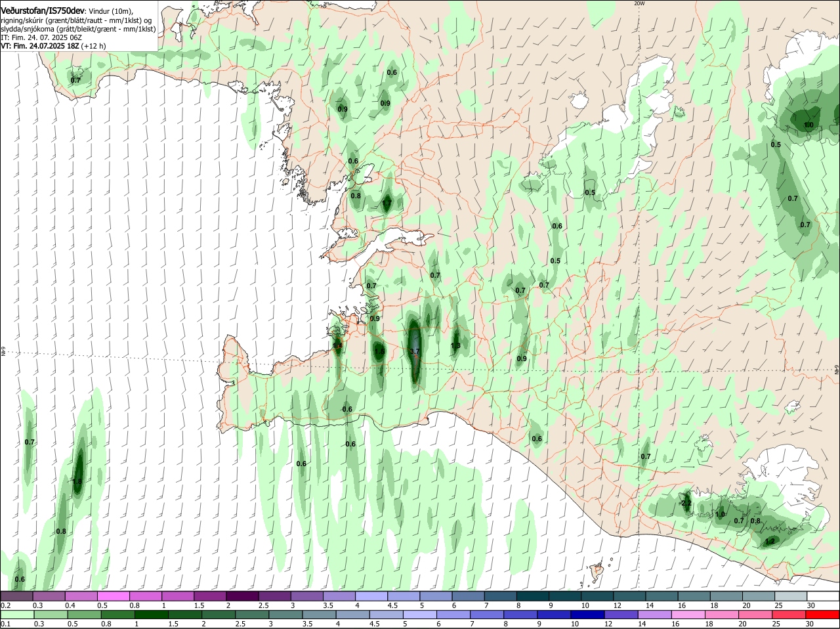Select upper legend swatch between 0.5 and 0.8
This screenshot has height=629, width=840.
click(114, 596)
